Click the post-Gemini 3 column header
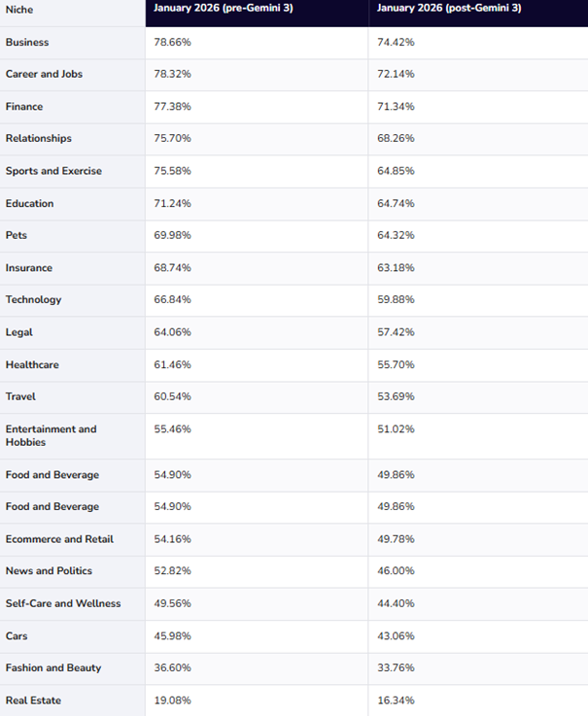 (x=448, y=8)
